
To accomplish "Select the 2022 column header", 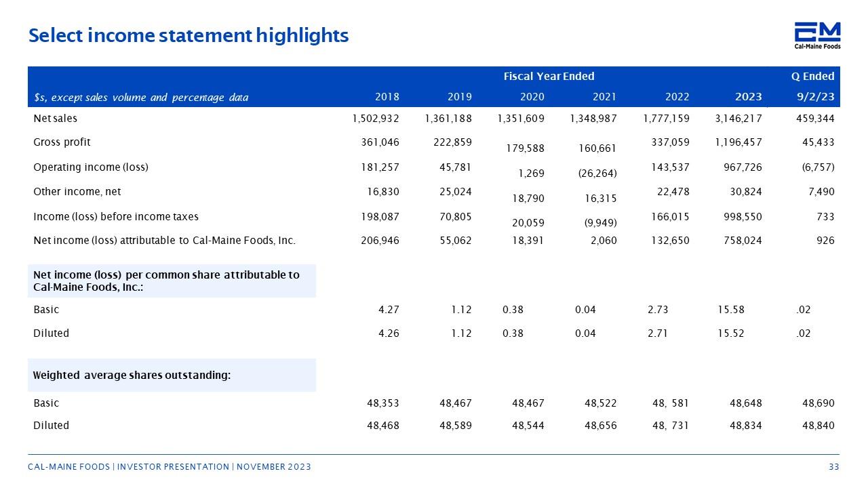I will tap(677, 97).
